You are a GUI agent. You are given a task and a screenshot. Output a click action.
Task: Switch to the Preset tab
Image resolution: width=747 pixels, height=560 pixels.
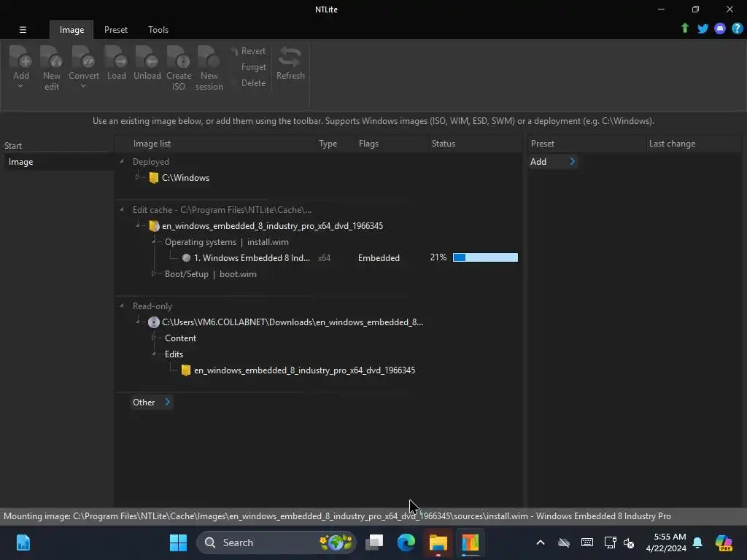tap(116, 29)
